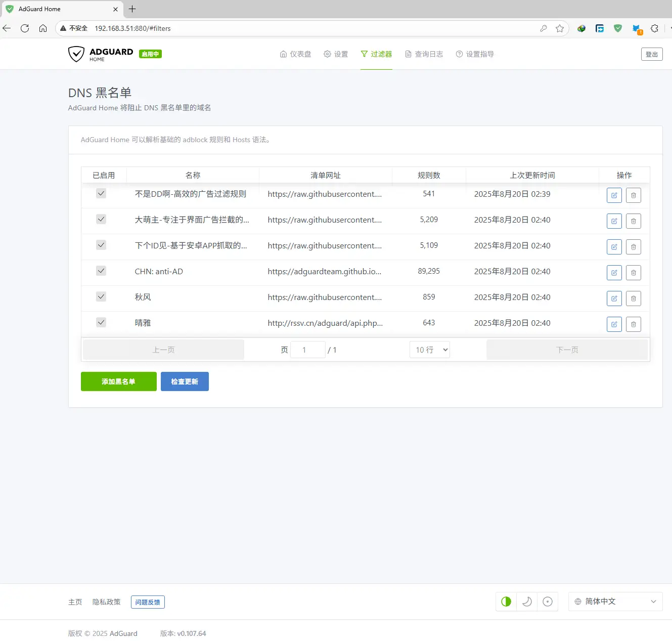The image size is (672, 641).
Task: Select the half-filled theme contrast icon
Action: click(506, 602)
